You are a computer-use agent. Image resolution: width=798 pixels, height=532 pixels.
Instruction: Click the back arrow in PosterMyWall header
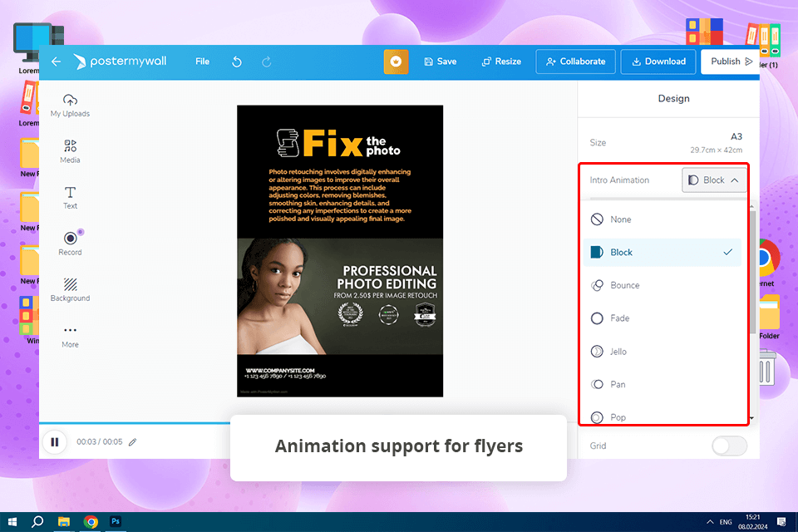click(x=56, y=62)
